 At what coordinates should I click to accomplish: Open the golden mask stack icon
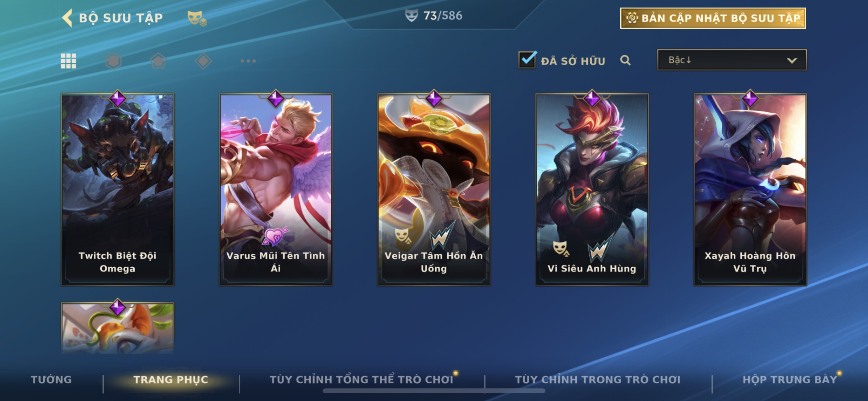197,18
